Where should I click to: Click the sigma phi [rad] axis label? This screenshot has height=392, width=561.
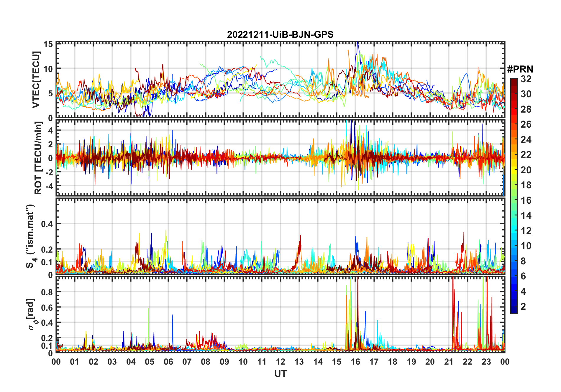[x=32, y=314]
